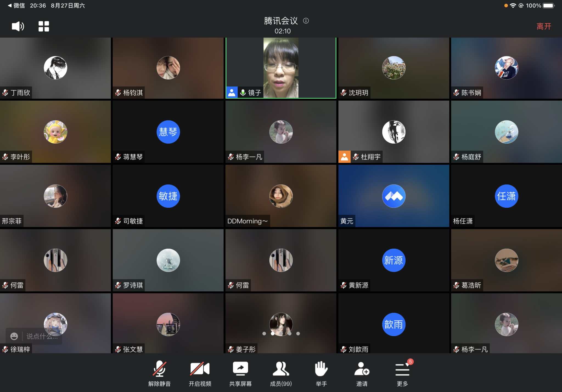Select the third page indicator dot
This screenshot has width=562, height=392.
pyautogui.click(x=281, y=334)
